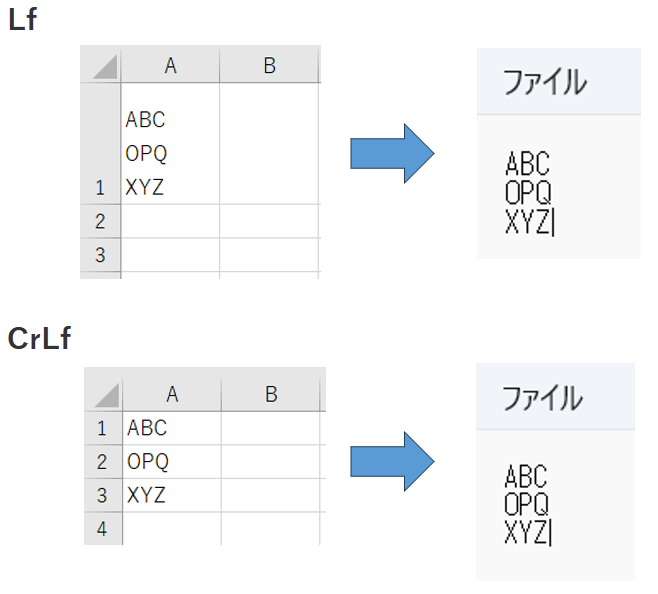
Task: Select cell A3 with XYZ in CrLf sheet
Action: pyautogui.click(x=172, y=495)
